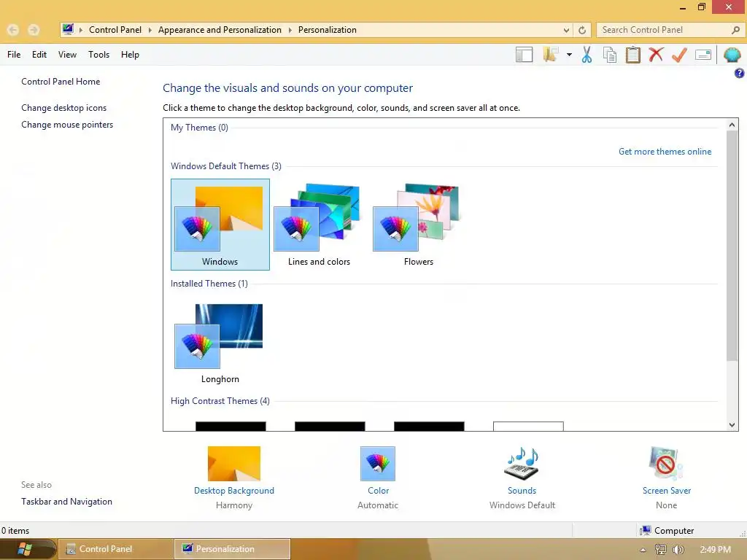The image size is (747, 560).
Task: Open the address bar history dropdown
Action: click(566, 30)
